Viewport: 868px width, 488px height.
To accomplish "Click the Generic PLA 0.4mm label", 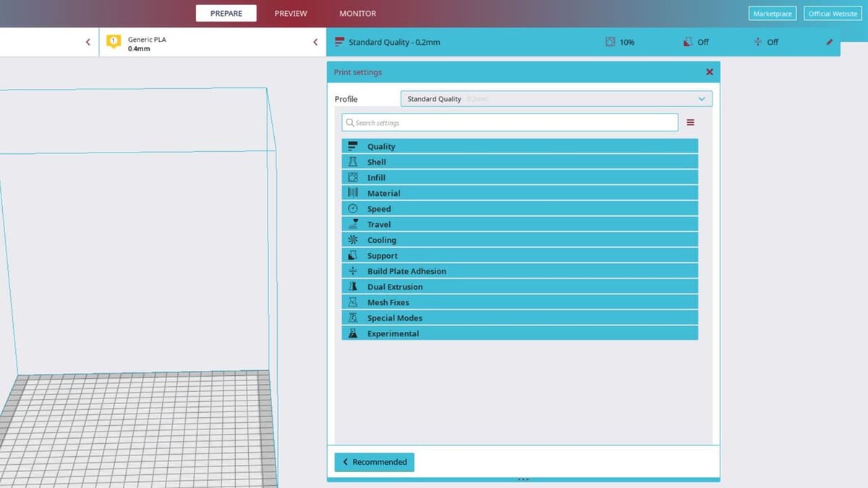I will coord(147,44).
